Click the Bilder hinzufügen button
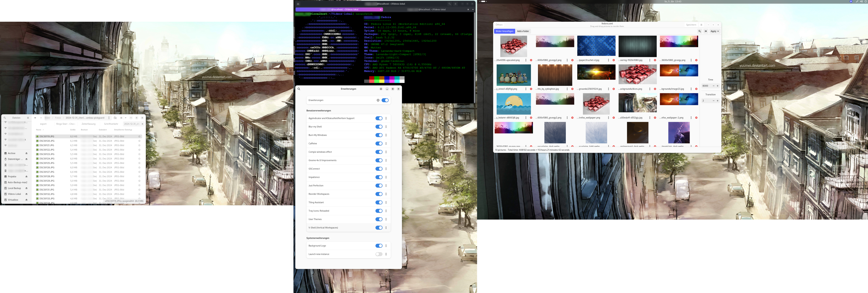The width and height of the screenshot is (868, 293). [x=505, y=31]
